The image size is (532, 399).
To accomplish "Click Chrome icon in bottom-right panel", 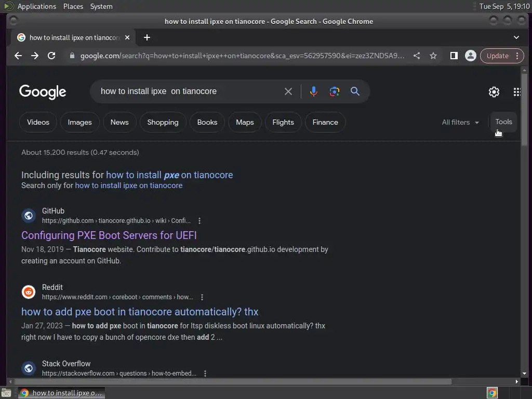I will click(x=492, y=393).
